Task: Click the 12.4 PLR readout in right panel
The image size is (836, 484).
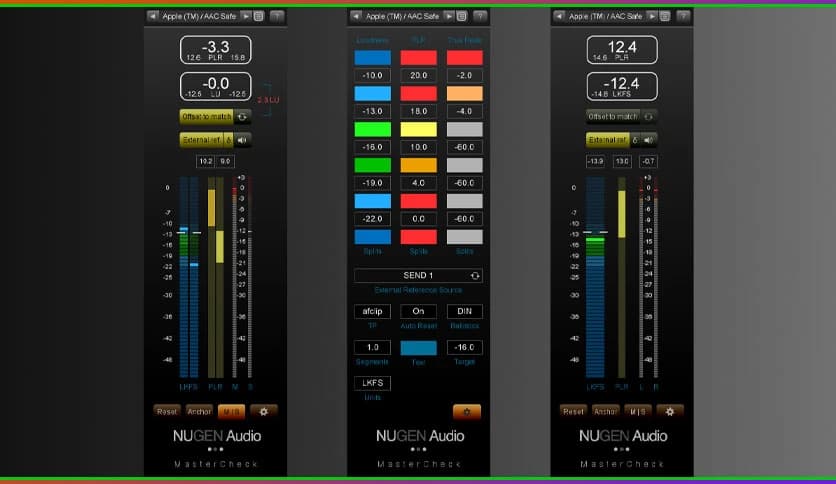Action: pyautogui.click(x=622, y=50)
